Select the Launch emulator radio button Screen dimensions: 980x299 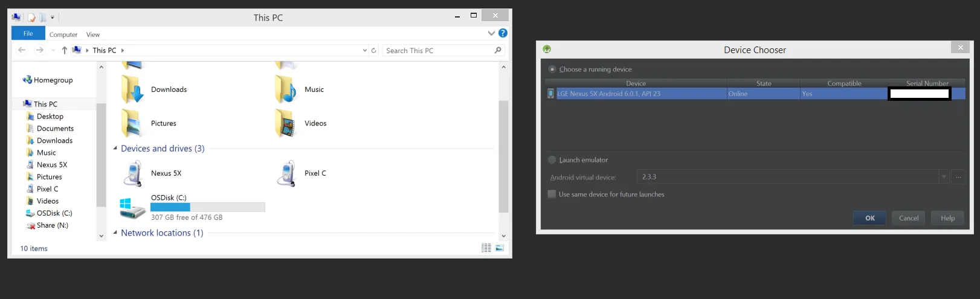552,160
